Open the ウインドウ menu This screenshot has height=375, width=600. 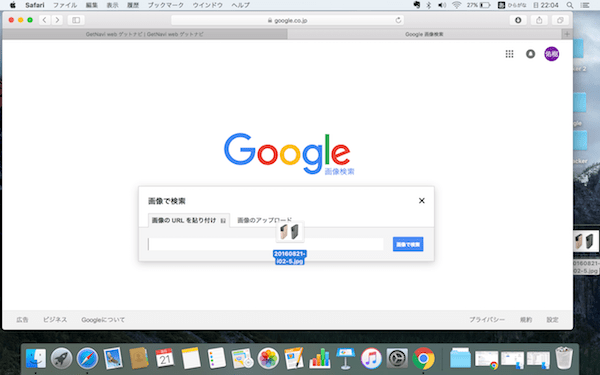(208, 5)
